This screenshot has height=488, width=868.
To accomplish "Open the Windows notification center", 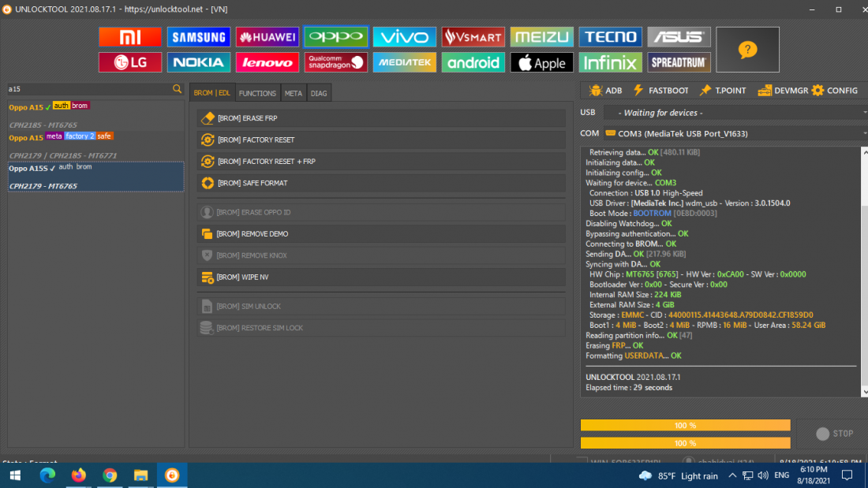I will click(847, 475).
